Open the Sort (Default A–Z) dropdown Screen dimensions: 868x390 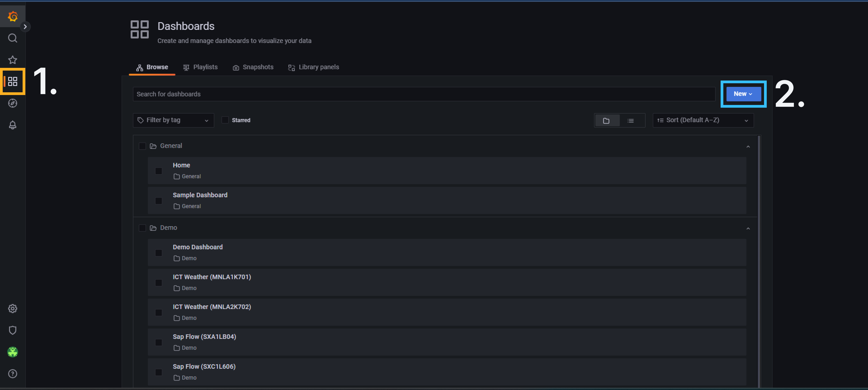[x=703, y=120]
